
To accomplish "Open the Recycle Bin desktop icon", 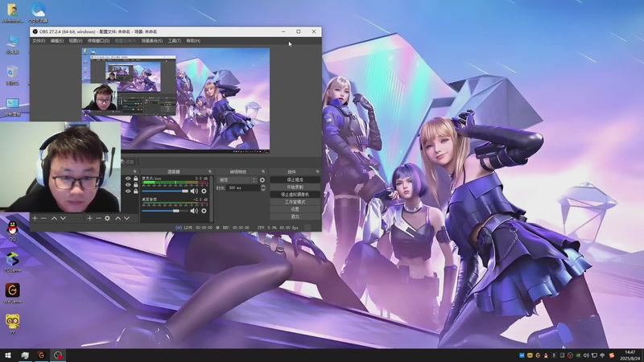I will pos(12,75).
